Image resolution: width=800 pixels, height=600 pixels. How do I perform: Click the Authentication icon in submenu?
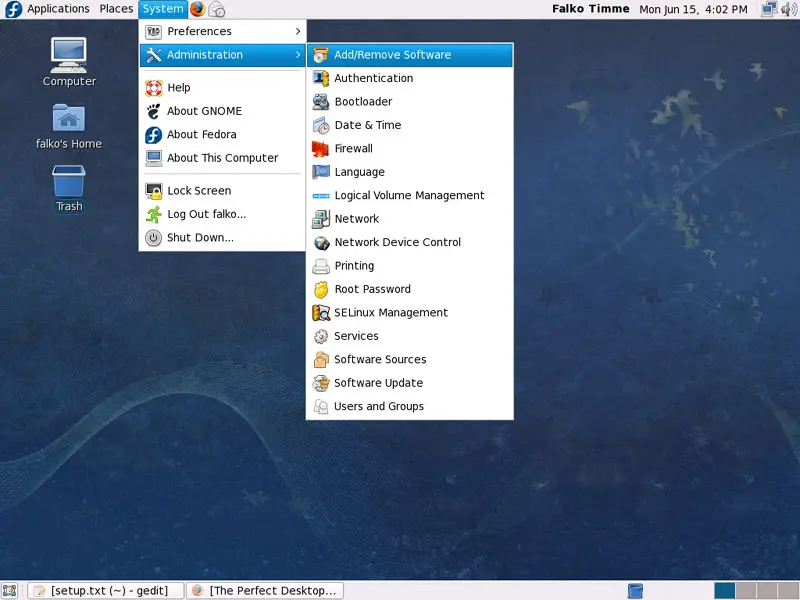(321, 78)
